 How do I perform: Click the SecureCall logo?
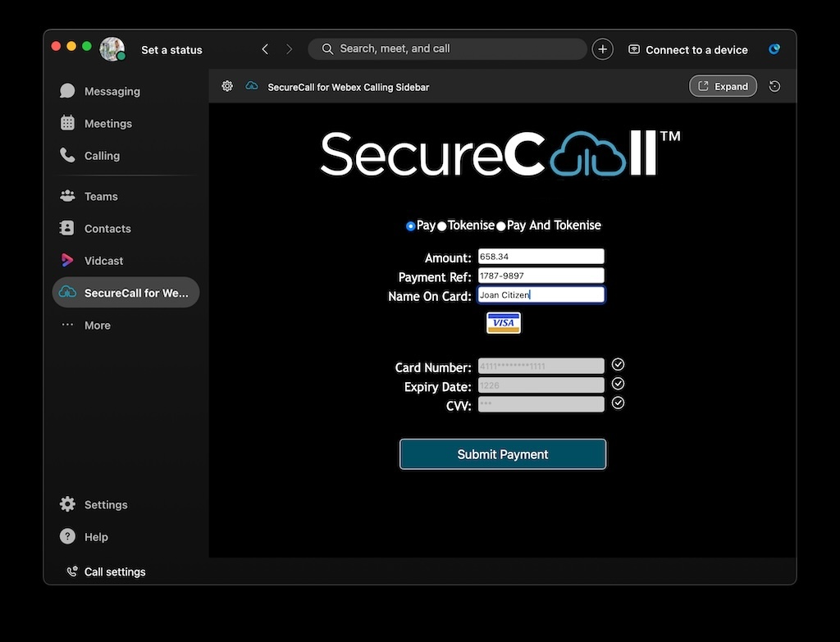pos(500,153)
